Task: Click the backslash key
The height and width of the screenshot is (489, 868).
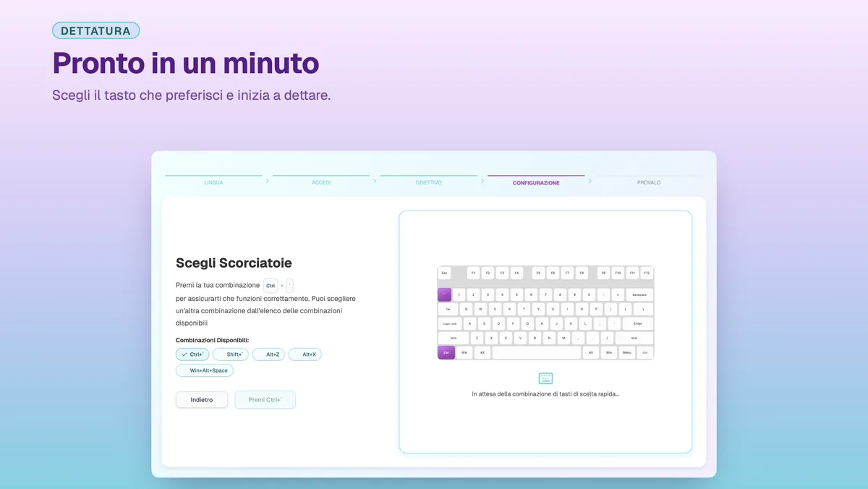Action: pos(643,309)
